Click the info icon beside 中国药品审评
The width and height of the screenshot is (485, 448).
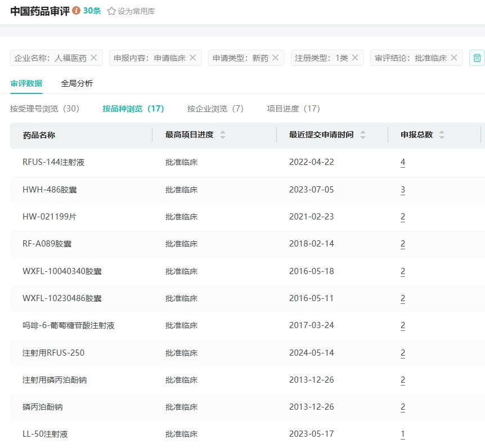77,11
